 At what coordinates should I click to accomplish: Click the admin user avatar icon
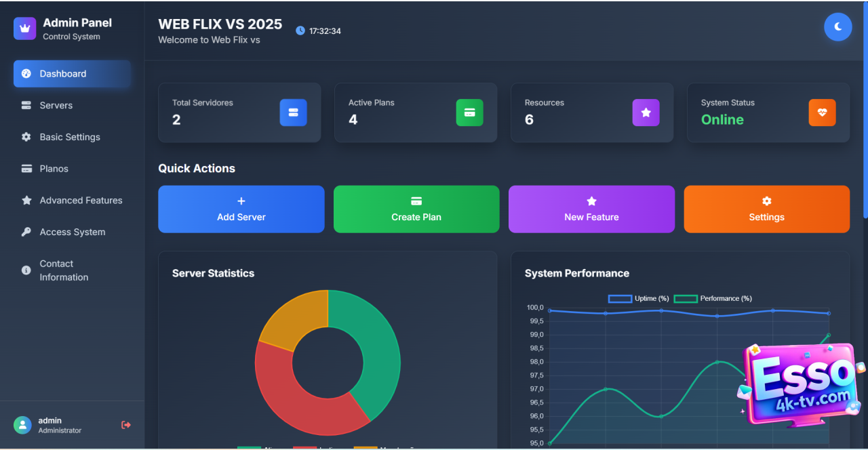(22, 425)
